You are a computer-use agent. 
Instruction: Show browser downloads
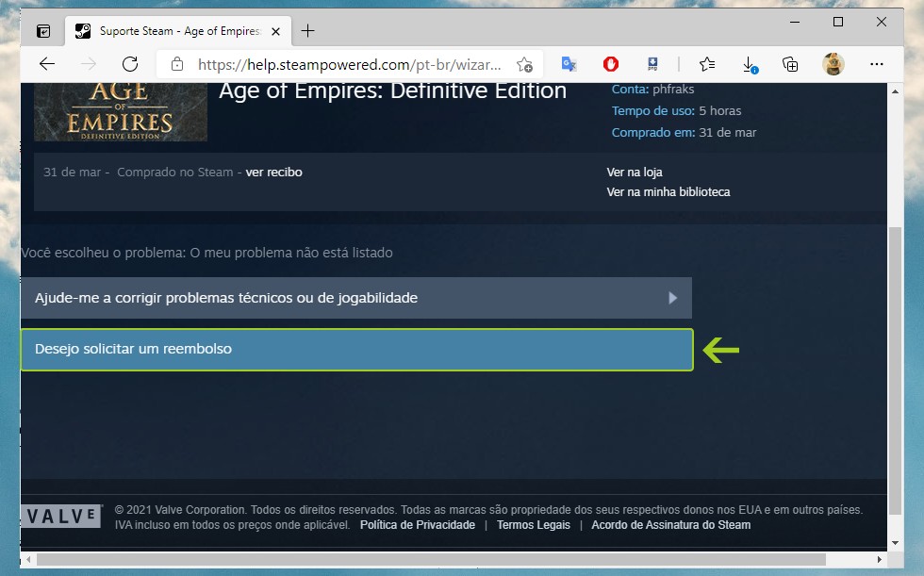coord(750,64)
